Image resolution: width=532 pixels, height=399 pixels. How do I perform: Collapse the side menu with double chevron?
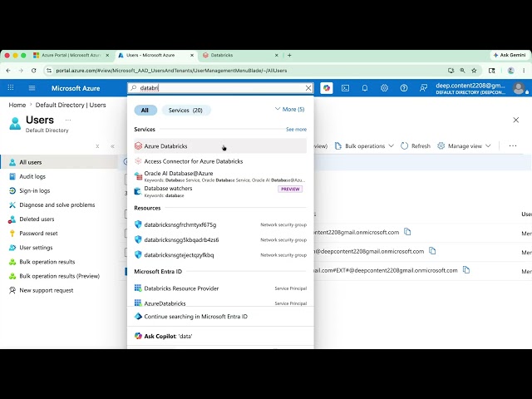(x=112, y=146)
